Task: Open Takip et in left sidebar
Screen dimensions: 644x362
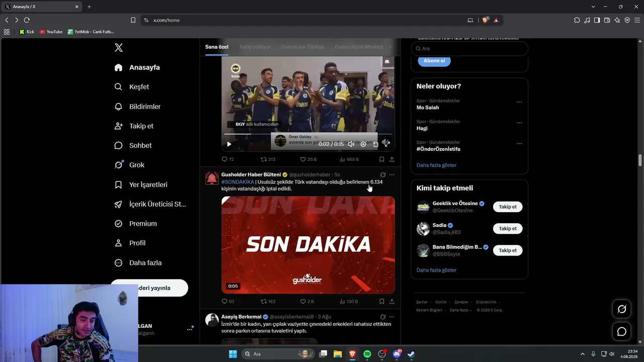Action: pos(134,126)
